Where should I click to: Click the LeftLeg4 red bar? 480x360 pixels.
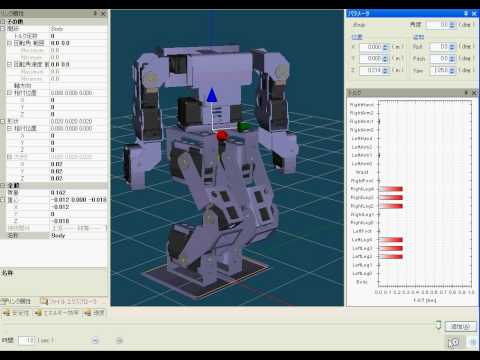391,240
